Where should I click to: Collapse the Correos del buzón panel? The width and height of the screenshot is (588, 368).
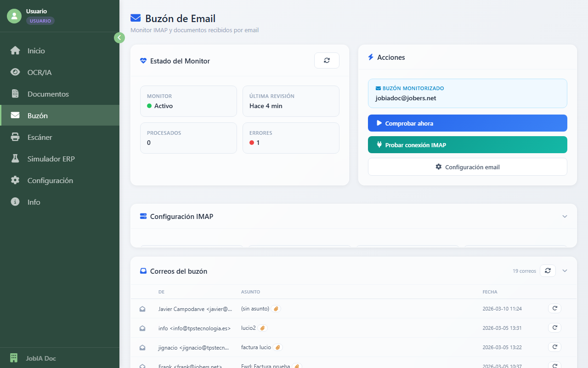pyautogui.click(x=565, y=271)
